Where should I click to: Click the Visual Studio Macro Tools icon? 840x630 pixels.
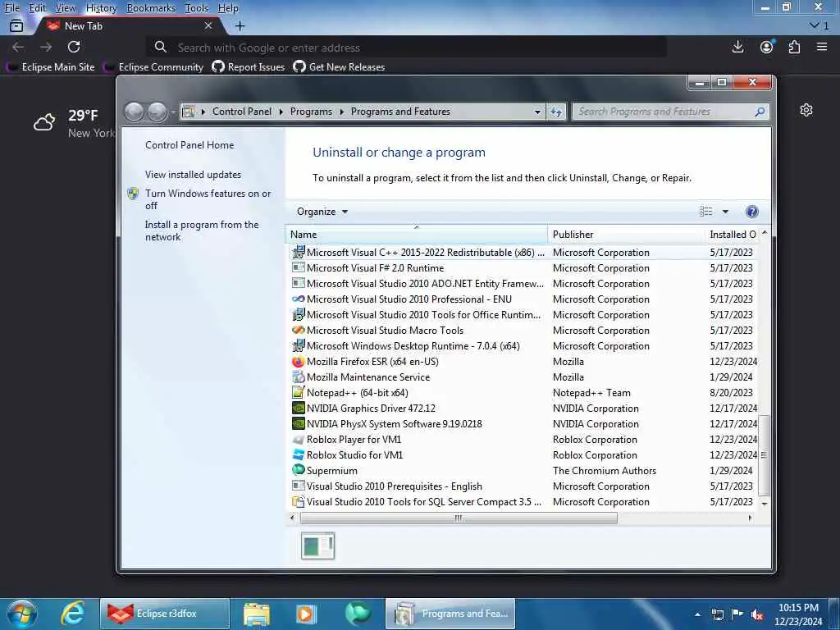click(x=298, y=330)
